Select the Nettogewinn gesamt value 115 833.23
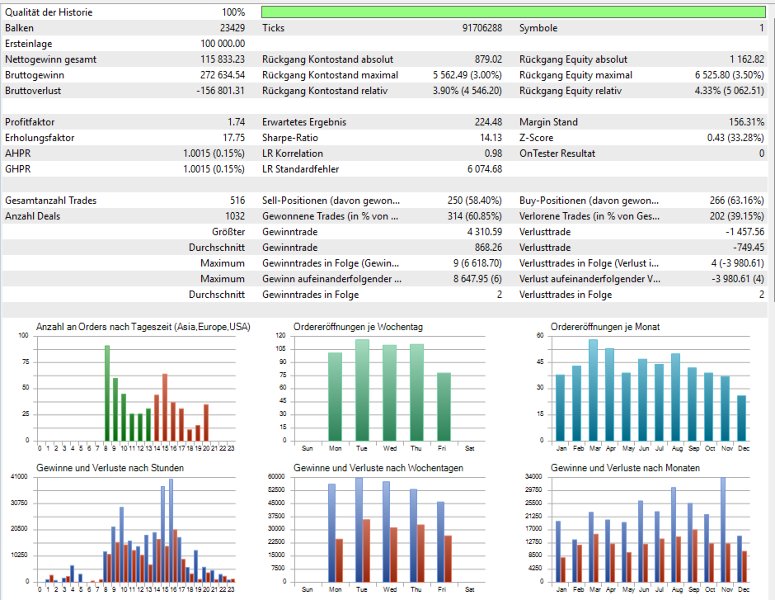Screen dimensions: 775x600 222,59
